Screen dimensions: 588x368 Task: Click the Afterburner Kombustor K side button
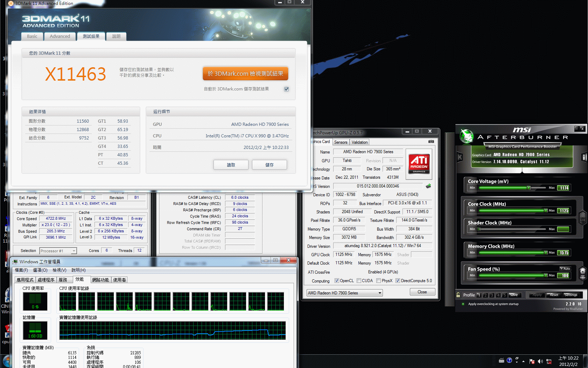click(x=460, y=157)
